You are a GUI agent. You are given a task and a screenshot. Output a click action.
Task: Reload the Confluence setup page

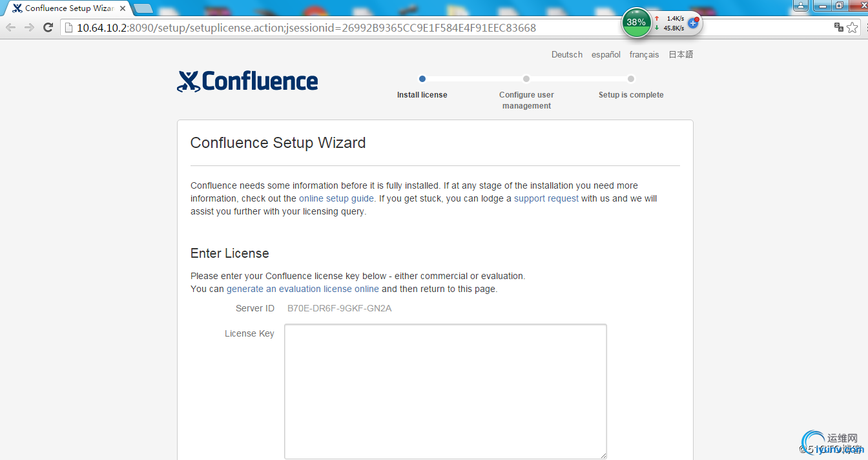48,27
